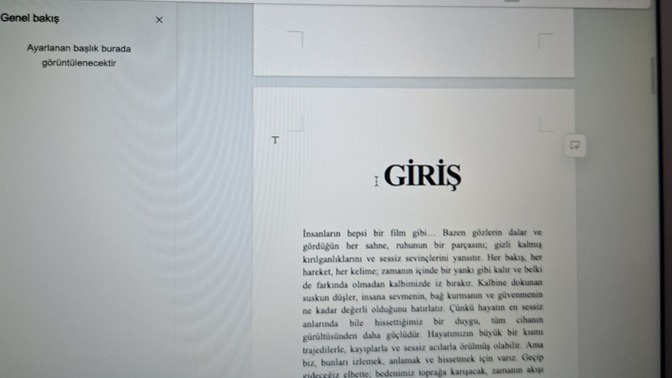Click the line starting 'gürültüsünden daha güçlüdür'

click(423, 334)
